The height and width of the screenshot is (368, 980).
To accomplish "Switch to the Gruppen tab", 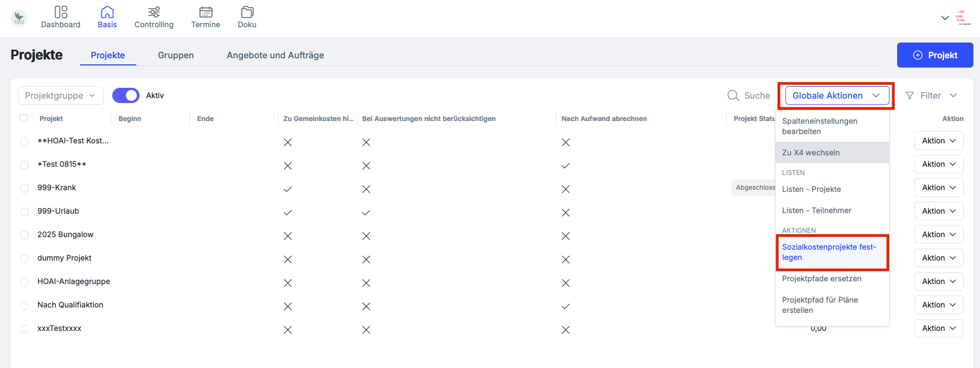I will coord(176,55).
